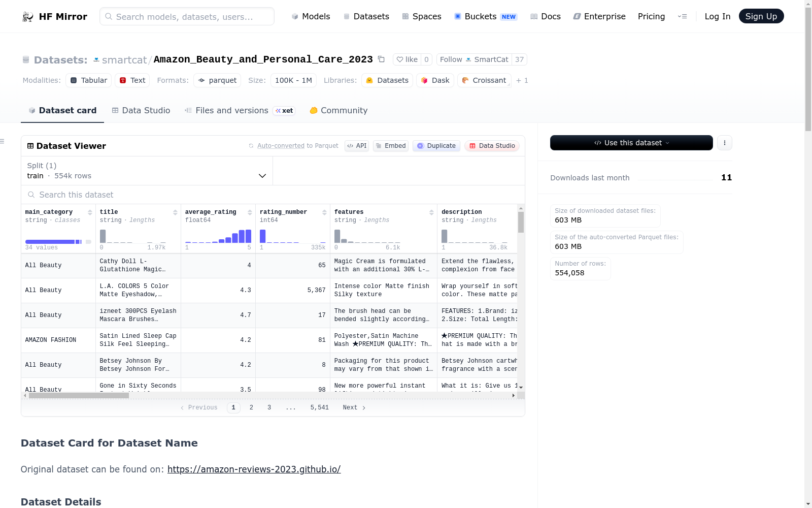Click the Embed button
Screen dimensions: 812x508
[x=391, y=146]
